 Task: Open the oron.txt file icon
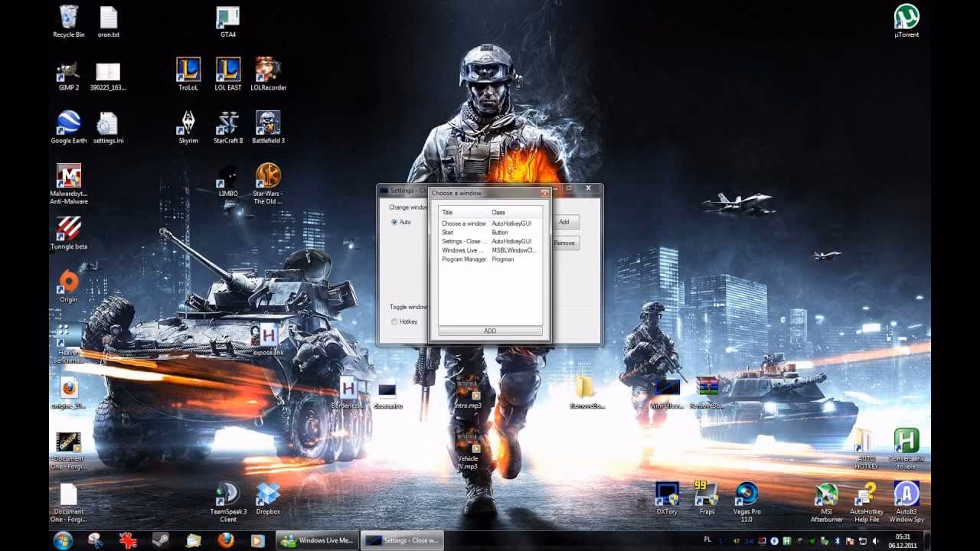click(x=109, y=21)
